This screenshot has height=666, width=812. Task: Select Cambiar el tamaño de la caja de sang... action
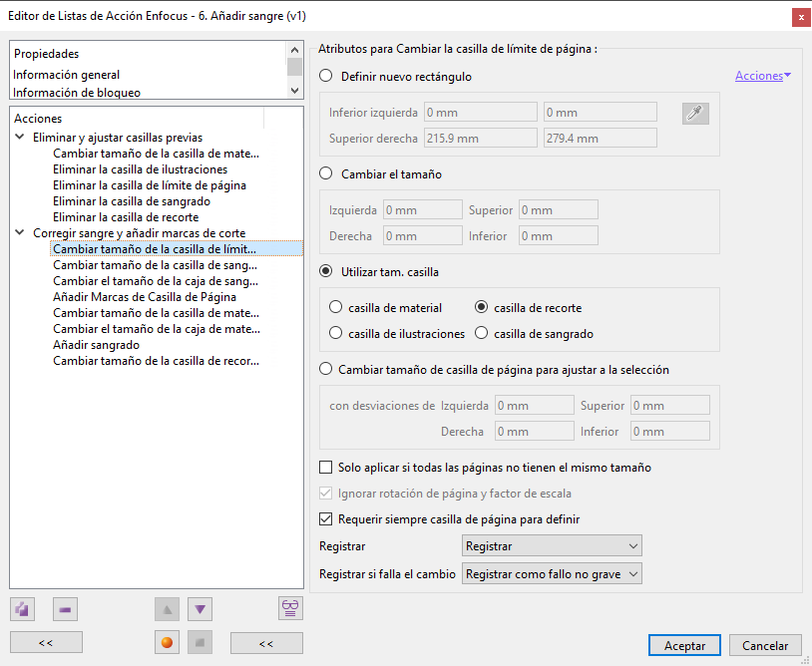pos(156,281)
